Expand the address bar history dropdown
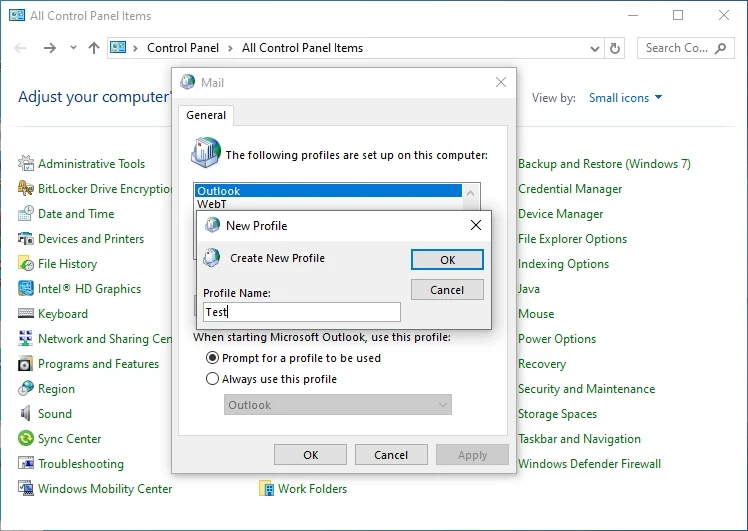 [x=594, y=48]
